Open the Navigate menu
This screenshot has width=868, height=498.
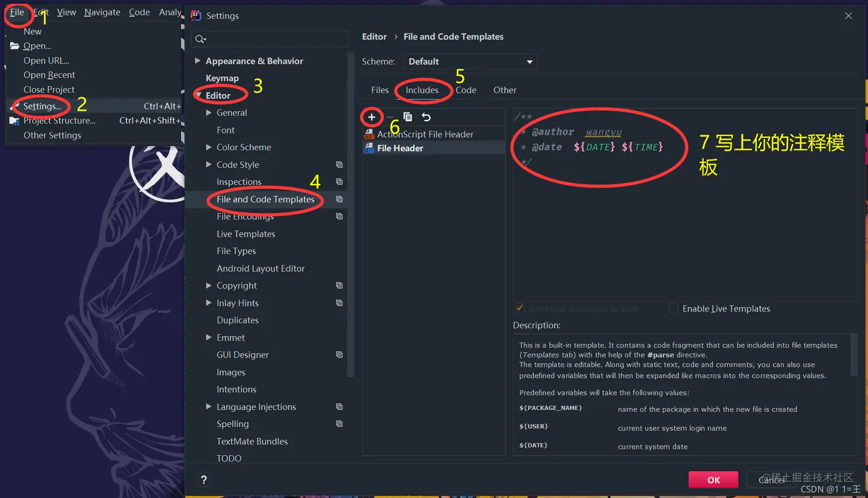(102, 12)
